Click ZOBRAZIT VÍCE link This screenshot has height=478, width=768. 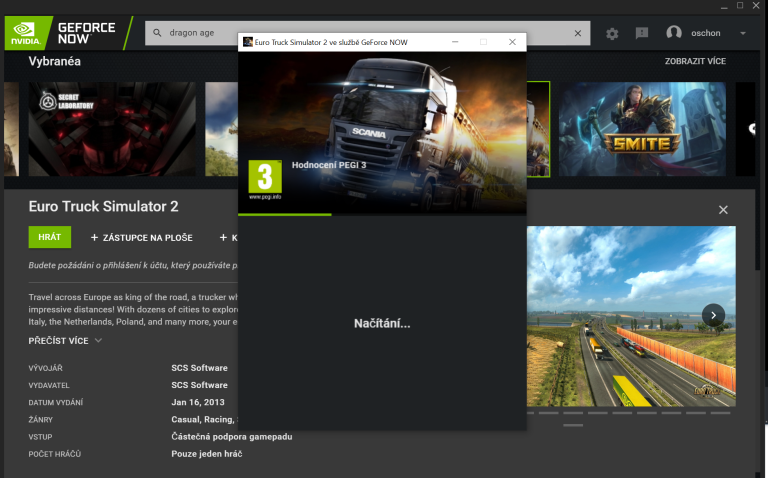[695, 61]
